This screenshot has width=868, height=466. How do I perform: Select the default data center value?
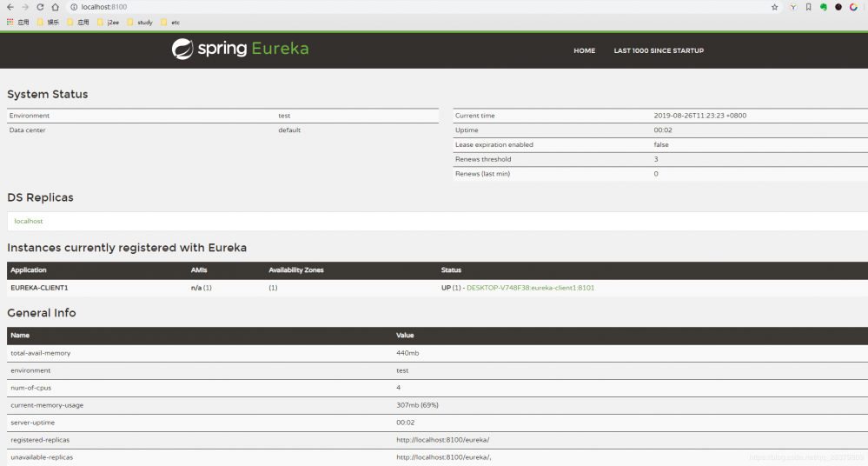[x=289, y=130]
